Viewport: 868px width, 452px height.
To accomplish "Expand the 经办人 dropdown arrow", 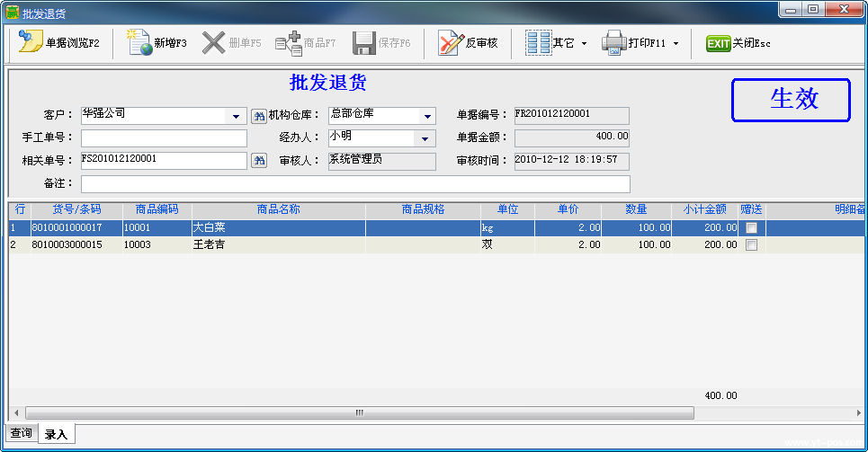I will pyautogui.click(x=425, y=138).
